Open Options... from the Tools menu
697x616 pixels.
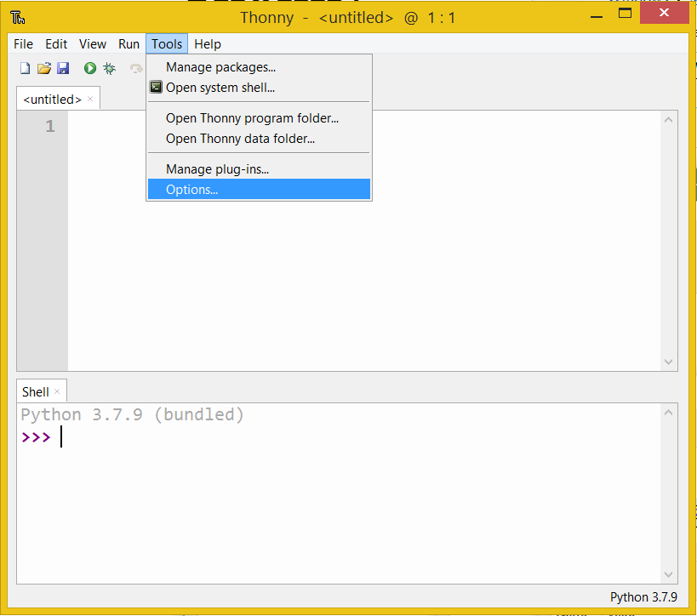click(259, 190)
